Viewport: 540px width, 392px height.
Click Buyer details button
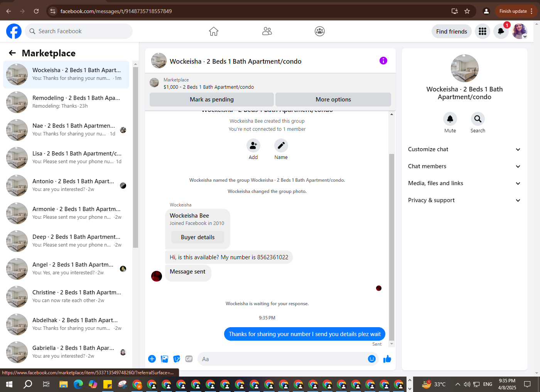[198, 237]
